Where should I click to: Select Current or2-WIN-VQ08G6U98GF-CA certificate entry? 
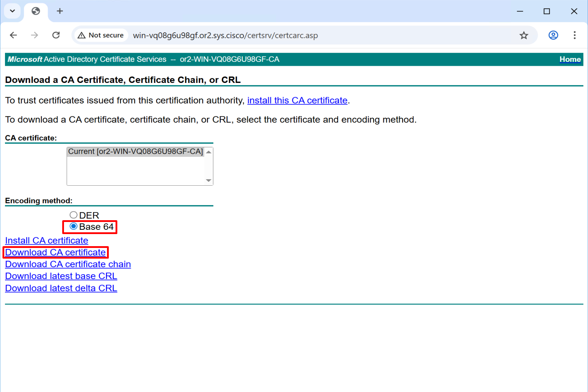[x=135, y=152]
